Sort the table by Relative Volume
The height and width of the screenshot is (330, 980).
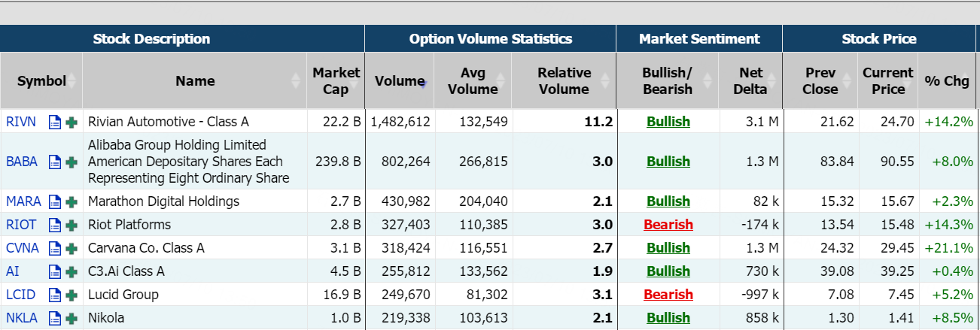point(606,81)
